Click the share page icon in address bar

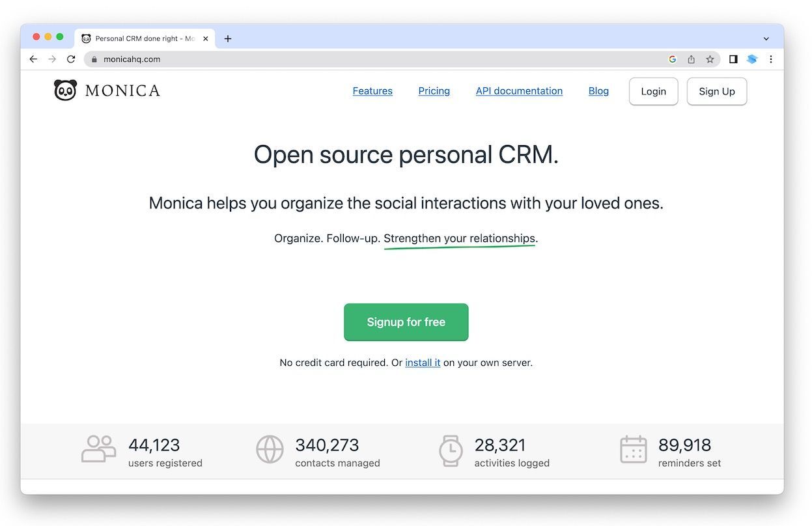(691, 59)
